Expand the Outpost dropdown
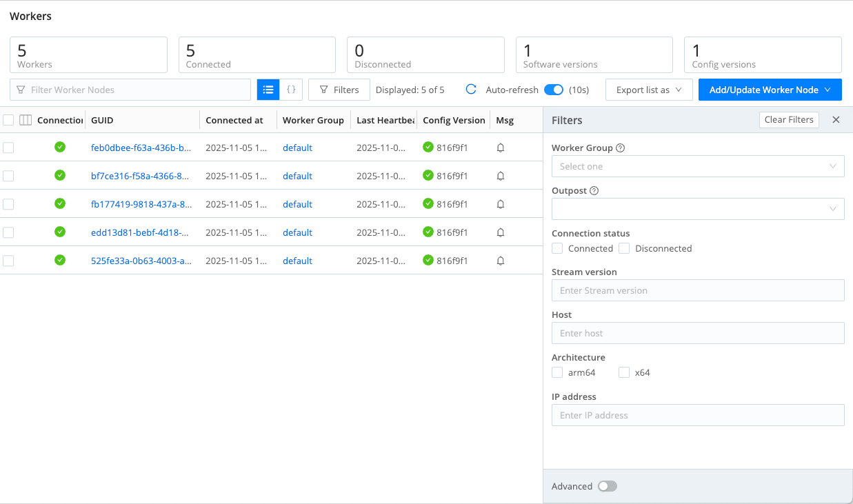The image size is (853, 504). [x=698, y=209]
